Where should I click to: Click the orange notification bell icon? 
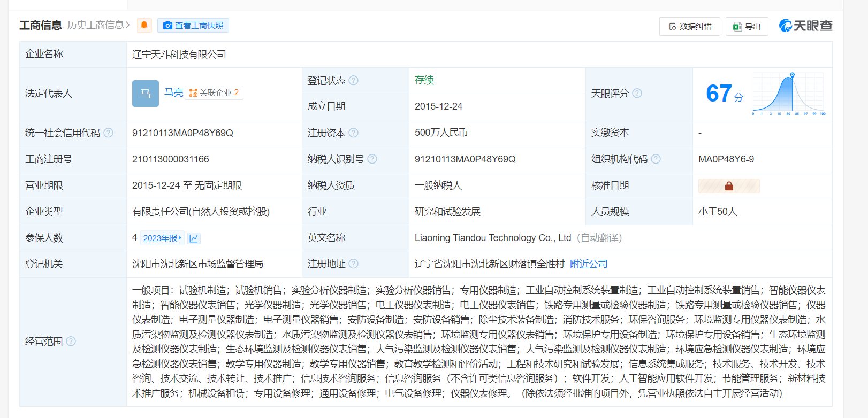[x=144, y=25]
